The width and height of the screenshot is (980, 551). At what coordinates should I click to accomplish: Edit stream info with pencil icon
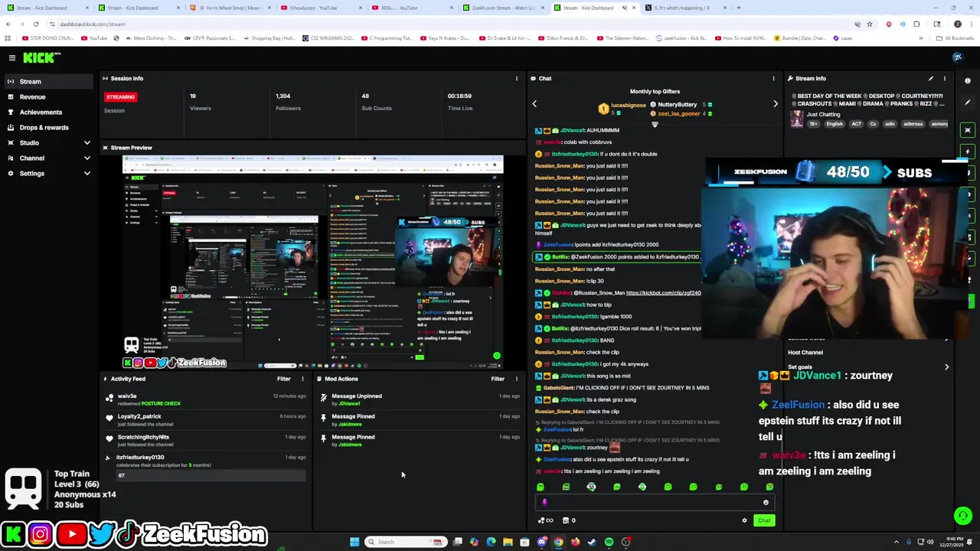931,78
